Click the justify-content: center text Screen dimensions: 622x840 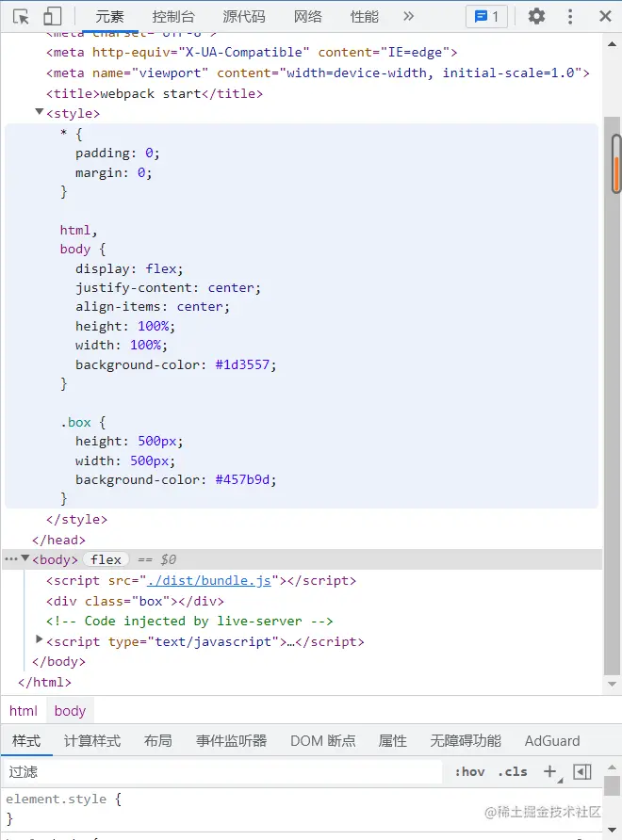tap(168, 287)
